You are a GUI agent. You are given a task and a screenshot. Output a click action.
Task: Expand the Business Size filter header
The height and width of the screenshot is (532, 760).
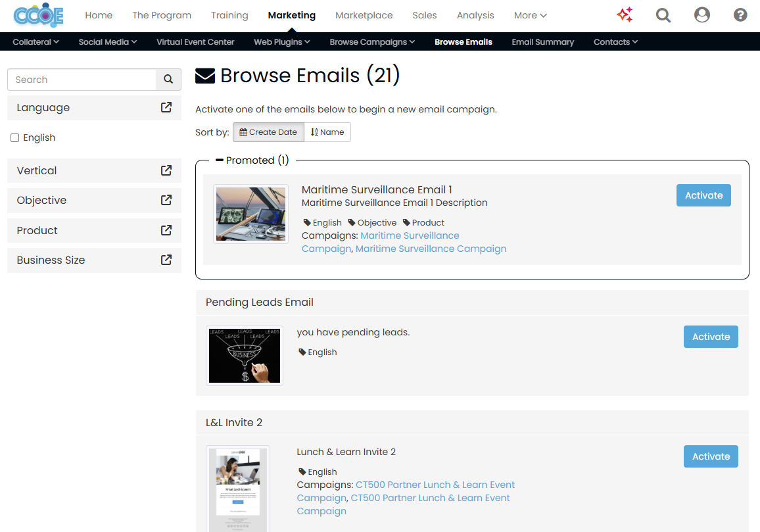pyautogui.click(x=94, y=260)
